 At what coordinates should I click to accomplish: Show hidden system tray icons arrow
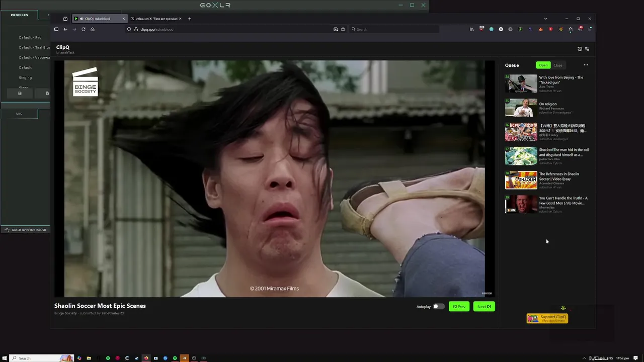click(584, 358)
